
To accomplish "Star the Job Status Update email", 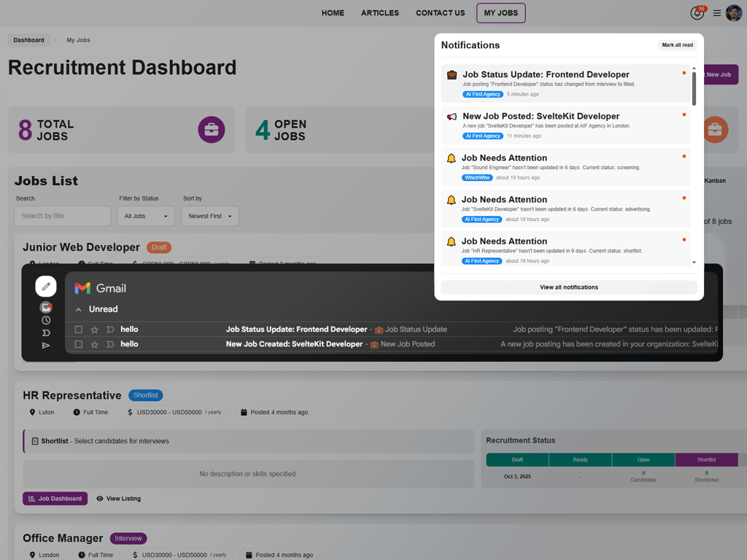I will (94, 330).
